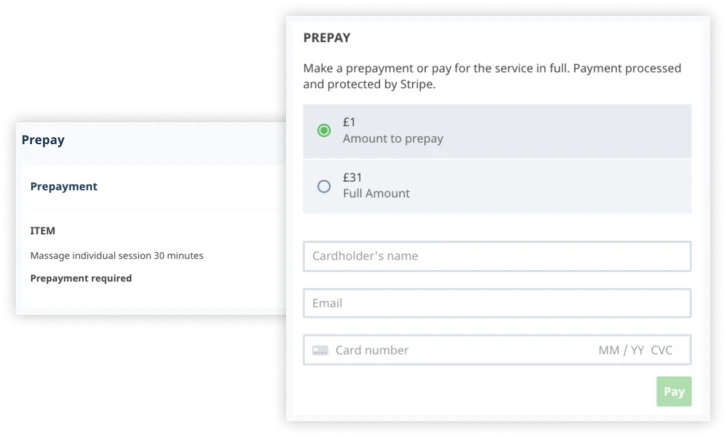726x437 pixels.
Task: Click the Prepayment required label
Action: [x=81, y=278]
